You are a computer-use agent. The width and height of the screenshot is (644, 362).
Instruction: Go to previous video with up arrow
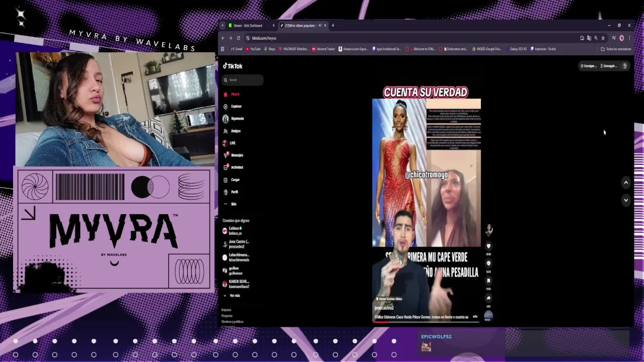pos(626,183)
